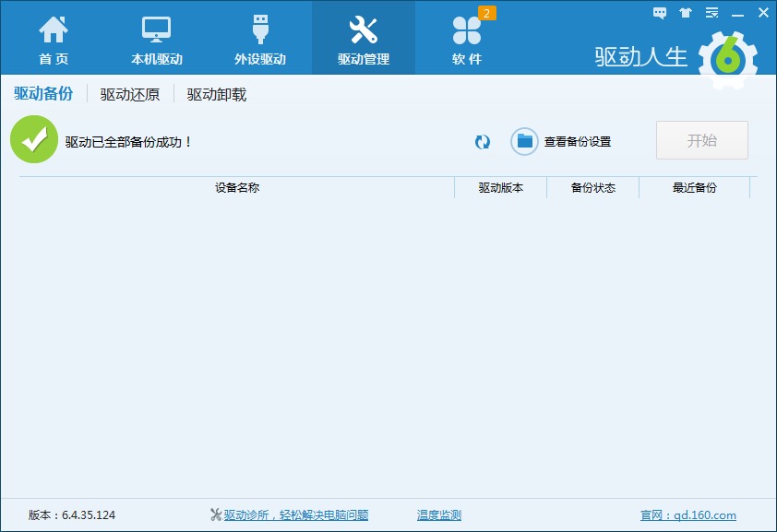The width and height of the screenshot is (777, 532).
Task: Sort by 设备名称 column header
Action: 237,188
